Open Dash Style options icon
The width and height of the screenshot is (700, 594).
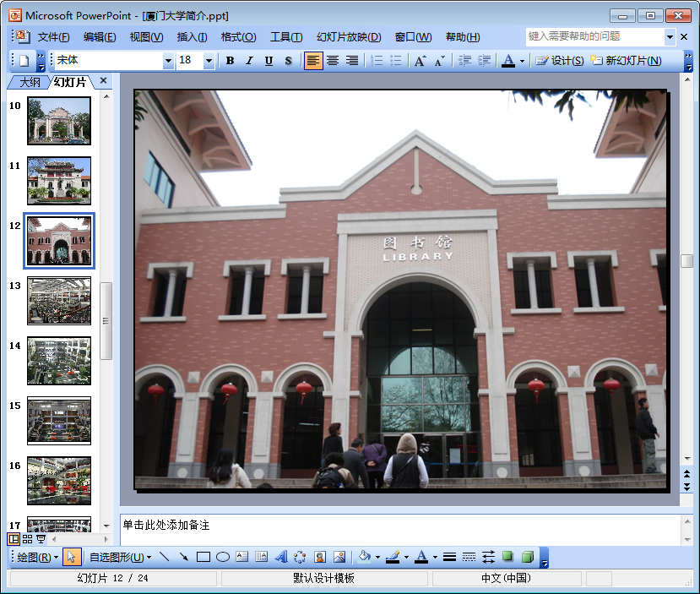[x=469, y=557]
